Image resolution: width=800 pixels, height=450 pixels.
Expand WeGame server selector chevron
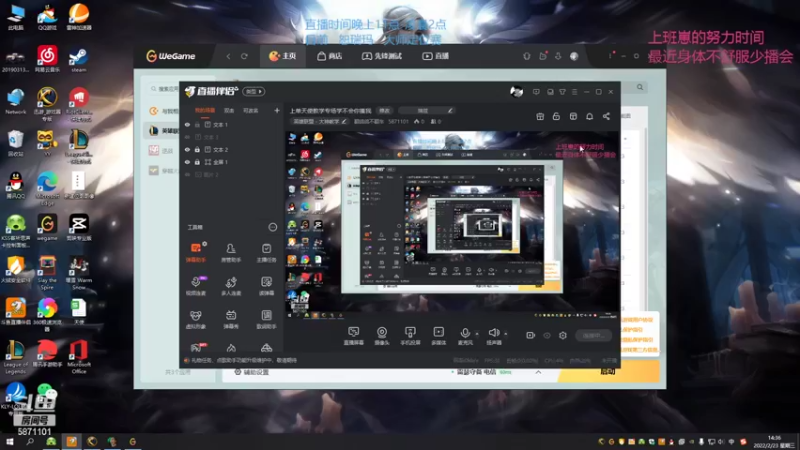point(538,372)
